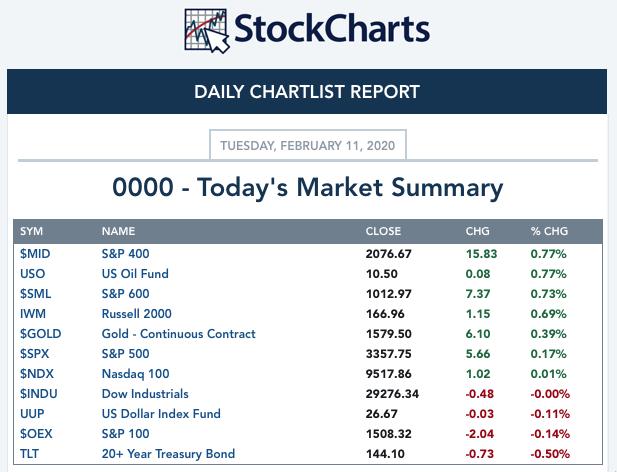The image size is (617, 472).
Task: Open the Russell 2000 link
Action: [x=137, y=314]
